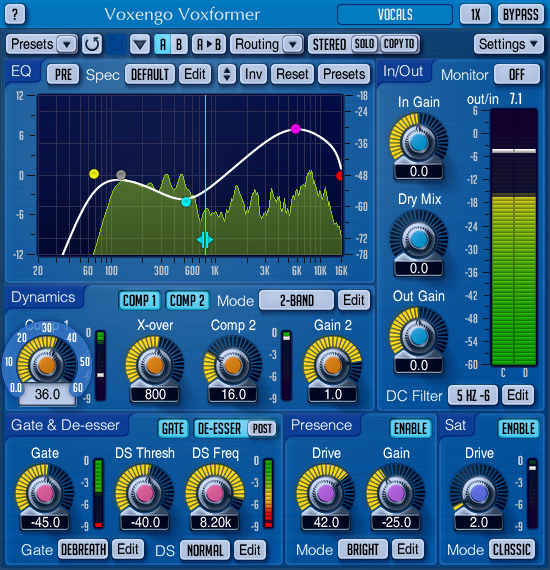550x570 pixels.
Task: Toggle the DE-ESSER enable button
Action: [x=220, y=429]
